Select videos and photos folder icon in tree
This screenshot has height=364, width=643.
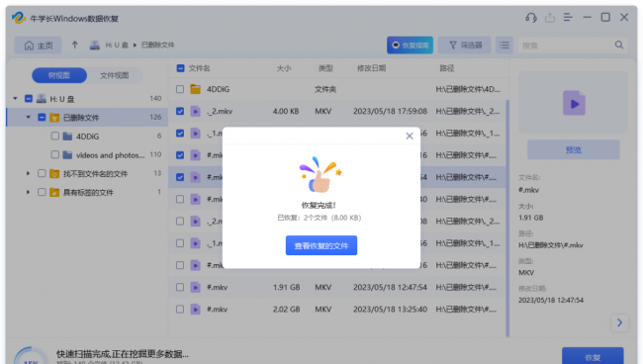(67, 155)
